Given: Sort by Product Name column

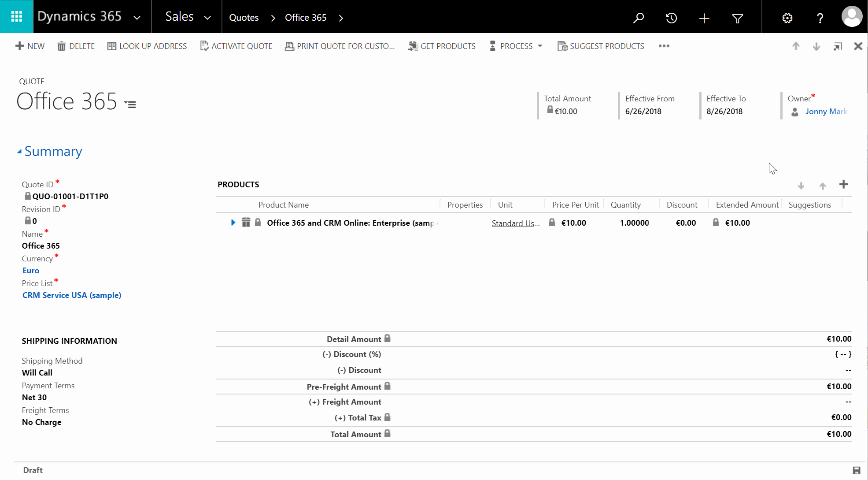Looking at the screenshot, I should tap(284, 205).
